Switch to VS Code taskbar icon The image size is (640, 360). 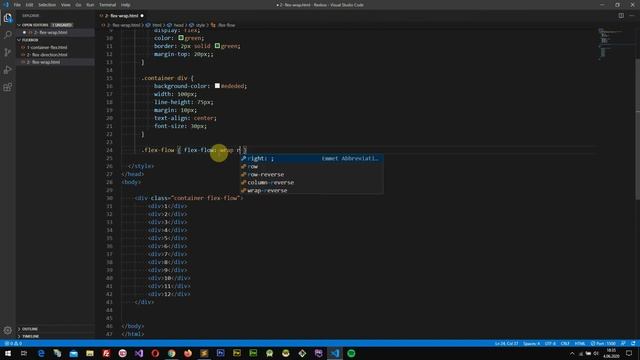pos(335,353)
